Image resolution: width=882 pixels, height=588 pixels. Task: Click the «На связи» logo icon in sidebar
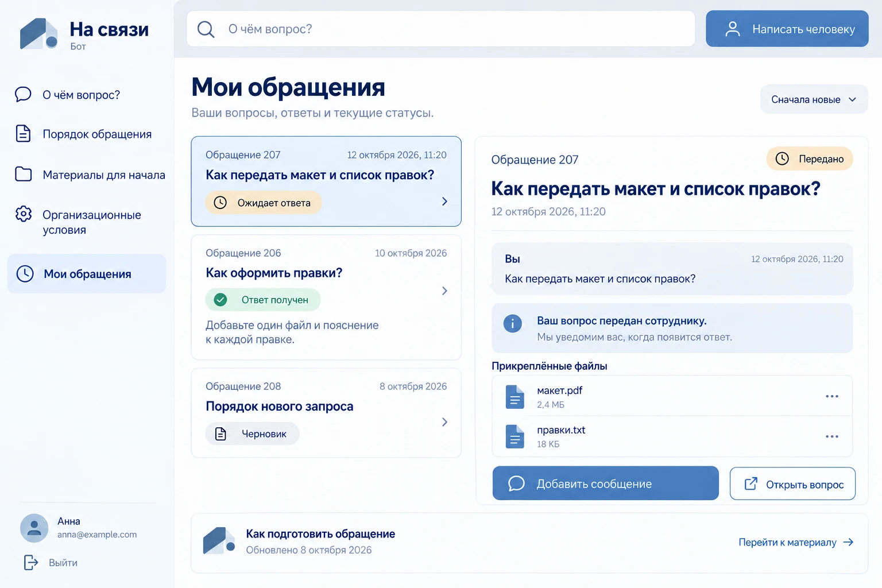(x=38, y=33)
